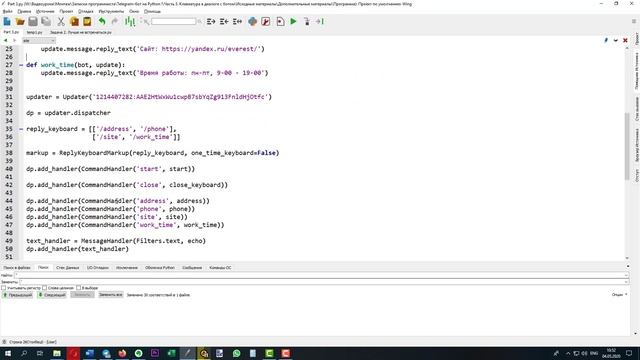The height and width of the screenshot is (360, 640).
Task: Open the Стек Данных tab
Action: tap(67, 268)
